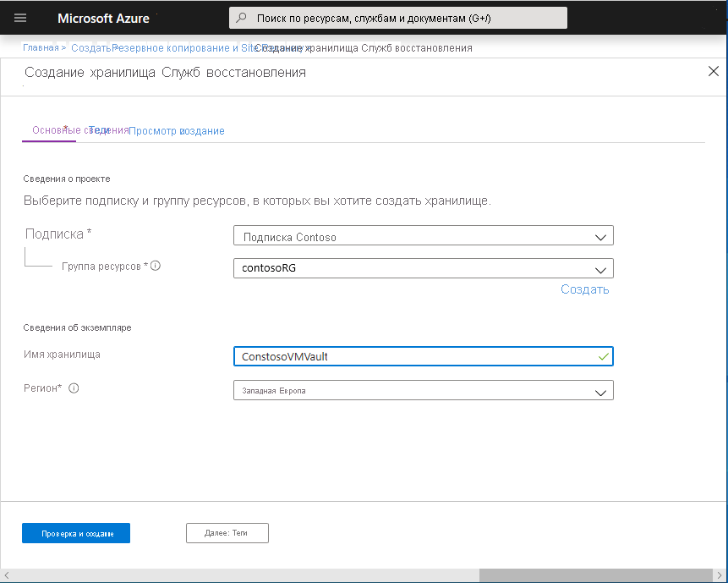Screen dimensions: 728x583
Task: Focus the search resources input field
Action: [x=398, y=18]
